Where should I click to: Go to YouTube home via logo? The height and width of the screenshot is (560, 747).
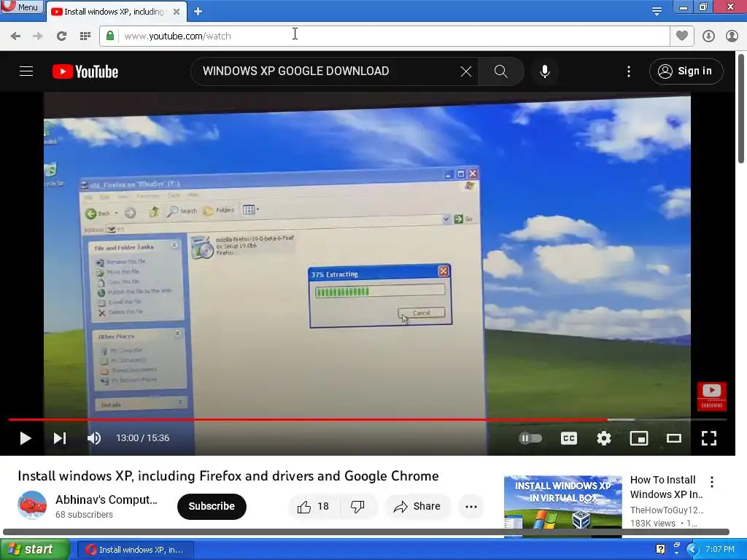pos(85,71)
